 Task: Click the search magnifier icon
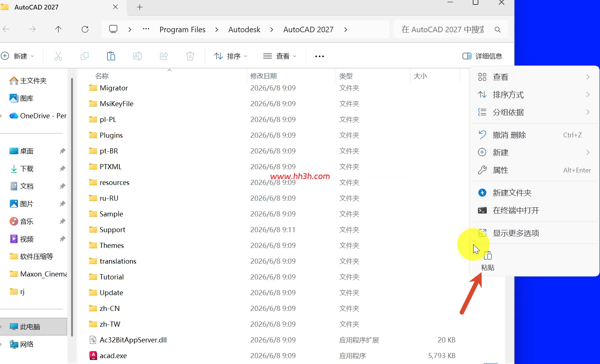(497, 30)
